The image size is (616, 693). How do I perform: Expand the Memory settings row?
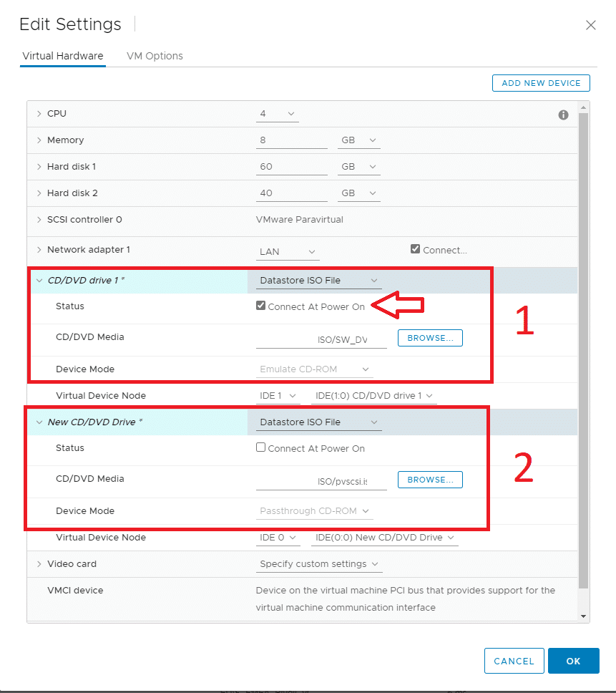point(39,140)
